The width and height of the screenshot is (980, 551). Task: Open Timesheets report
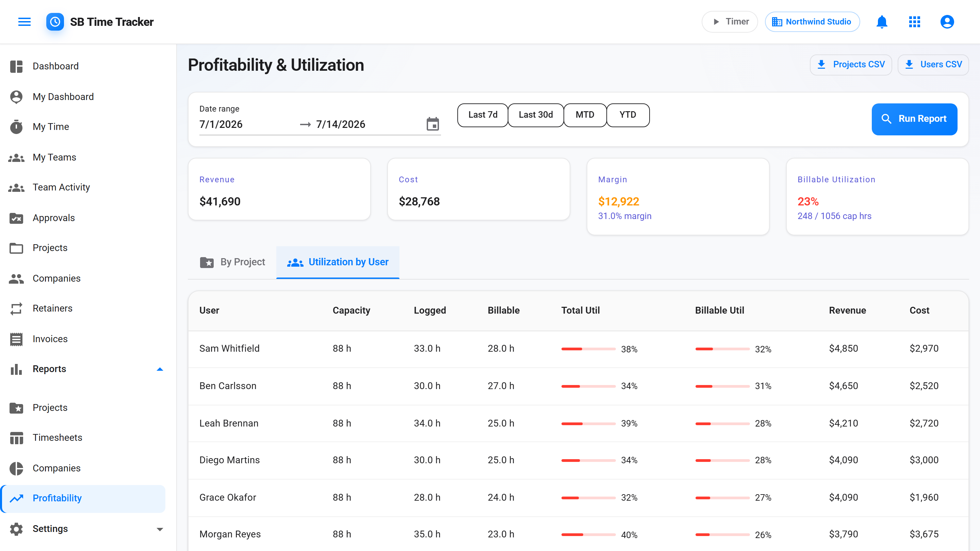83,438
